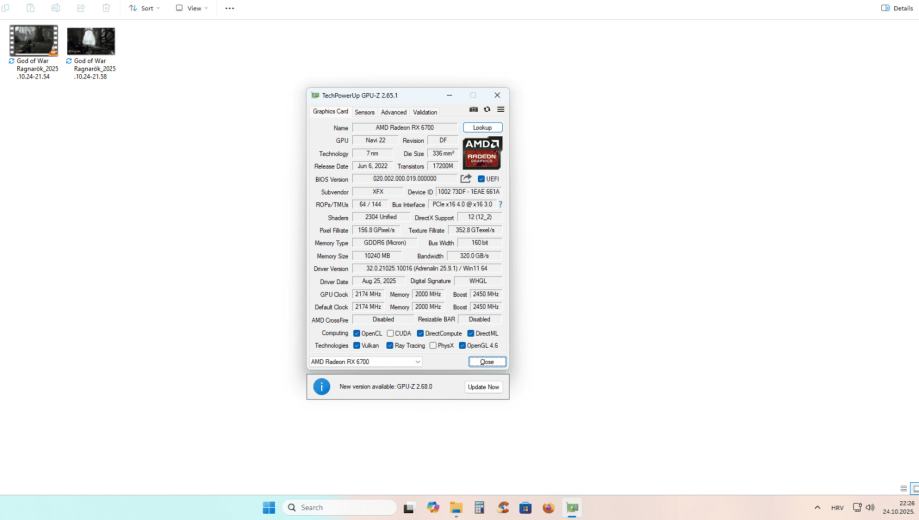Toggle the OpenCL checkbox
This screenshot has height=520, width=919.
(x=356, y=334)
